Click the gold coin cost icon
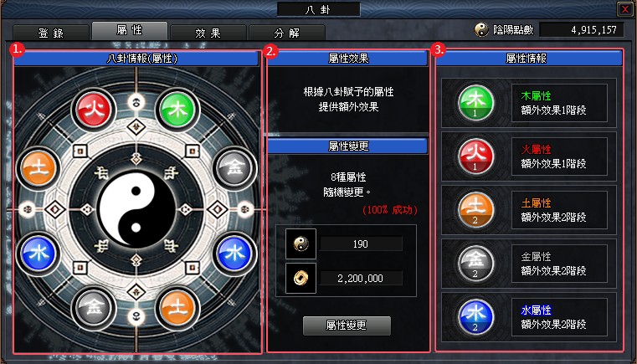637x364 pixels. [x=301, y=278]
